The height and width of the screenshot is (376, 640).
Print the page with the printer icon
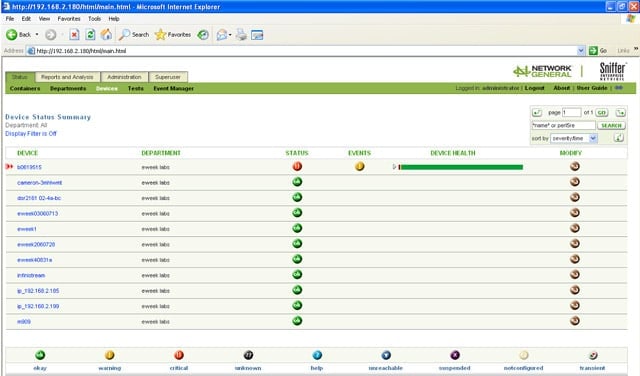[x=242, y=35]
